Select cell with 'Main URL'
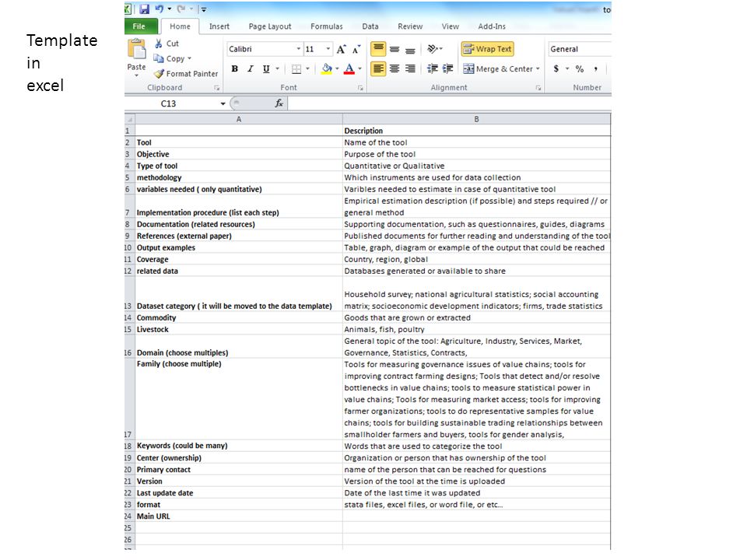This screenshot has height=560, width=747. pyautogui.click(x=239, y=516)
